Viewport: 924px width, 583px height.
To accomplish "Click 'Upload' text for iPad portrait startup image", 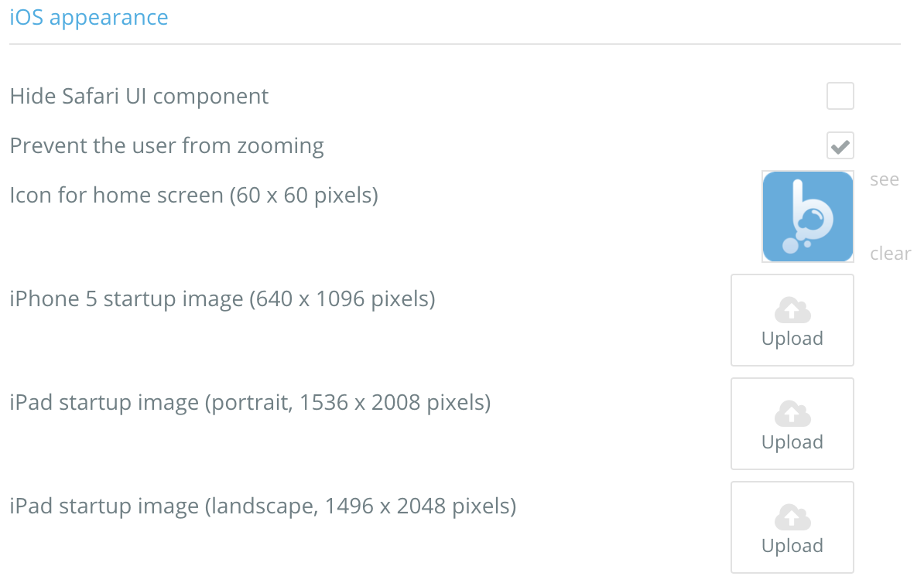I will (x=792, y=442).
